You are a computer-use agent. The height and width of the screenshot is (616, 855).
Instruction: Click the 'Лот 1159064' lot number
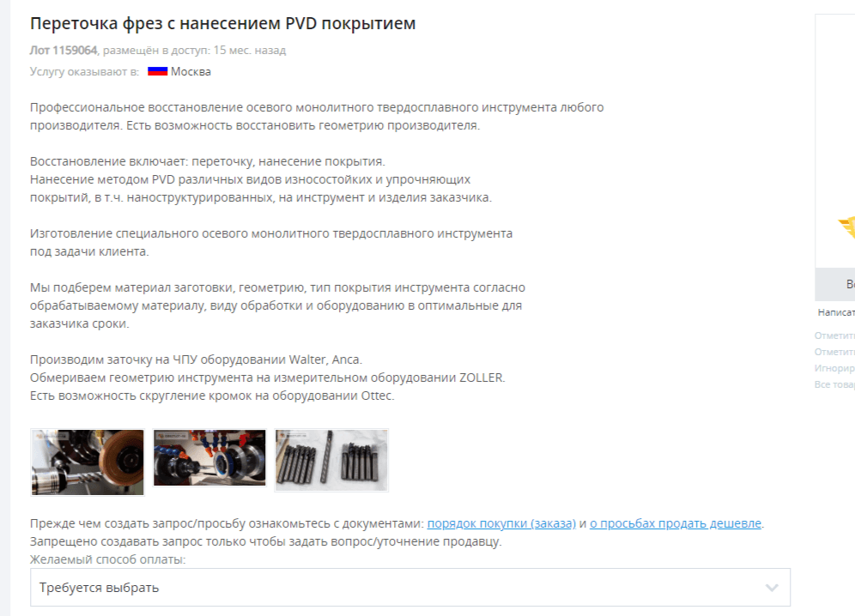click(x=64, y=50)
